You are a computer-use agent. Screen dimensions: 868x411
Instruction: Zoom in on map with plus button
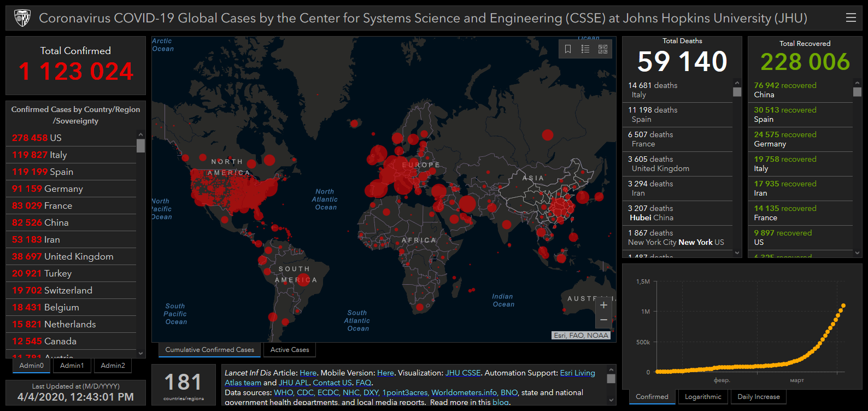click(x=603, y=305)
